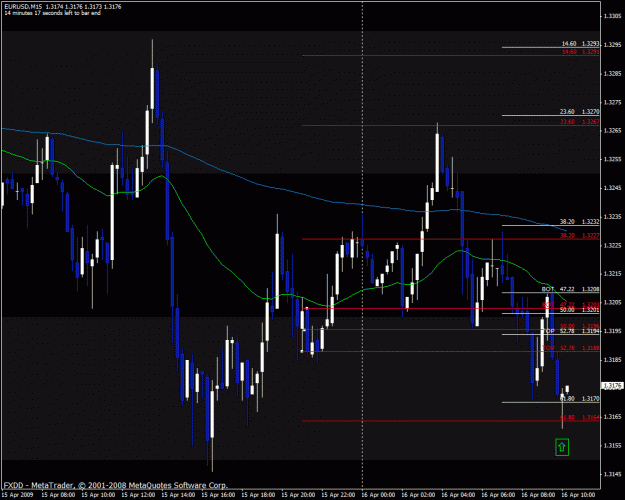Click 1.3235 on the price scale
Viewport: 625px width, 500px height.
(x=613, y=217)
